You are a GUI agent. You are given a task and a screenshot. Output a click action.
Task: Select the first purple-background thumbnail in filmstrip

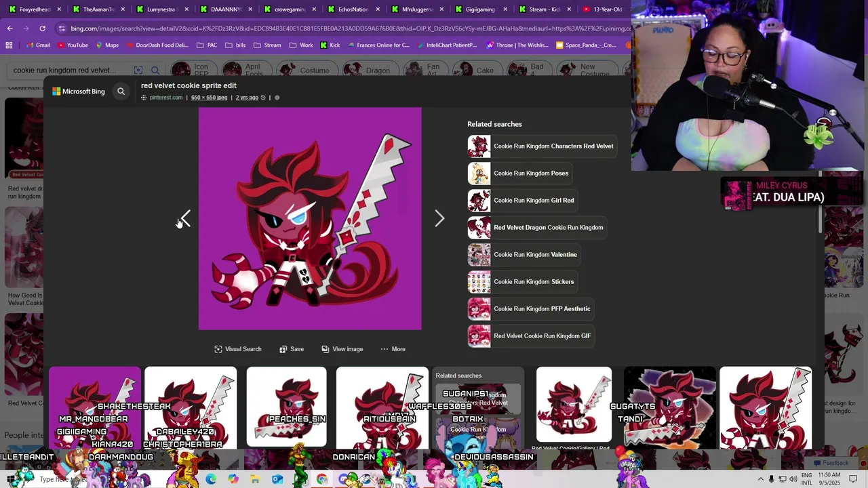tap(95, 407)
